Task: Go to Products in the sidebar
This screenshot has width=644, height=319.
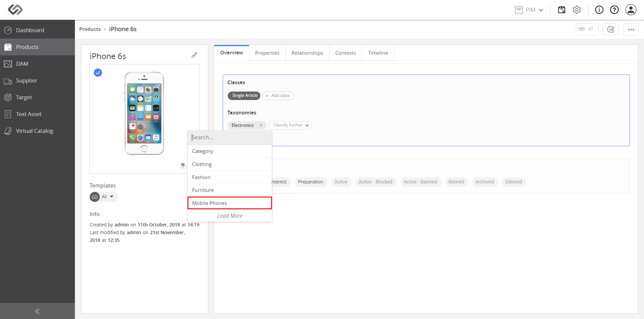Action: 37,47
